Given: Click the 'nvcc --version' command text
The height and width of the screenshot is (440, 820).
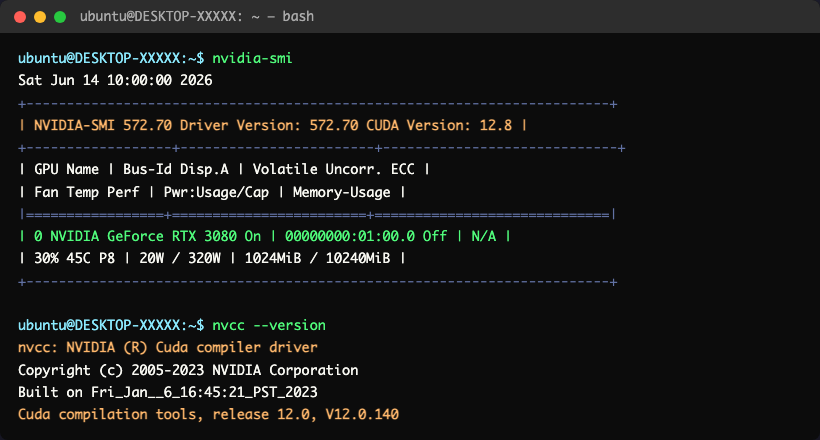Looking at the screenshot, I should coord(269,325).
